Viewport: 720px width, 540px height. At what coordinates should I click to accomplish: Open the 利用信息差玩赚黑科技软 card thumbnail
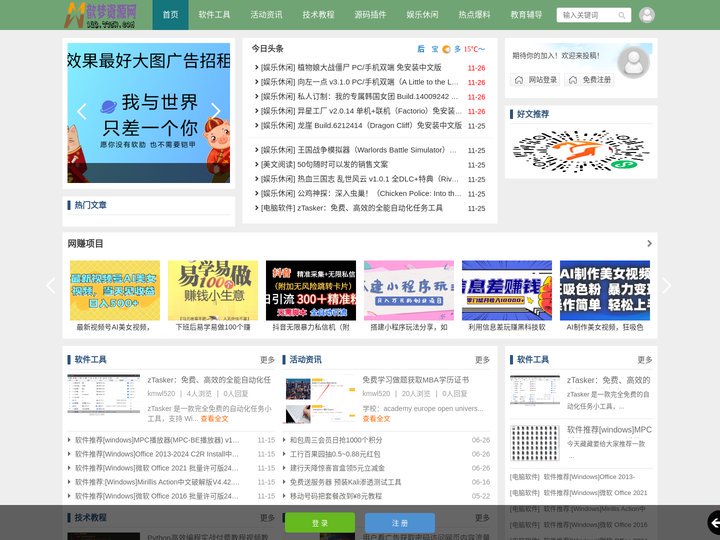[x=507, y=290]
